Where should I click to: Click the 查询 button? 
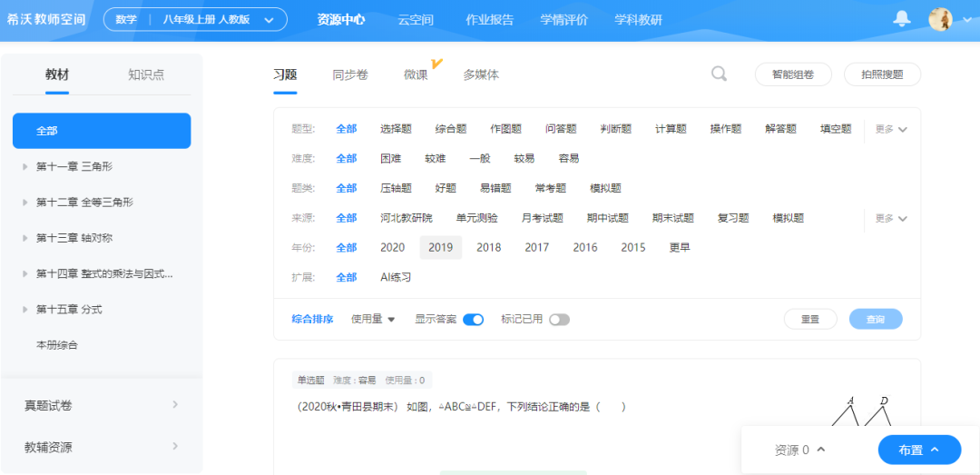(876, 319)
